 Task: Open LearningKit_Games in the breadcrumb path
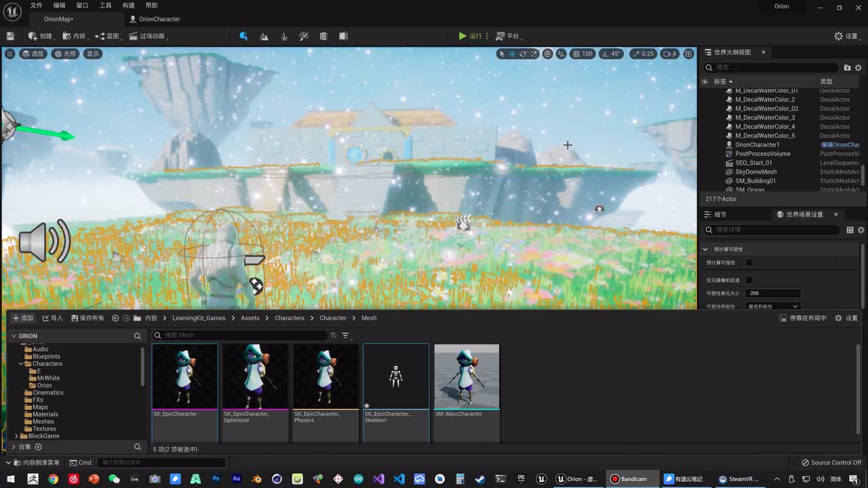click(199, 318)
